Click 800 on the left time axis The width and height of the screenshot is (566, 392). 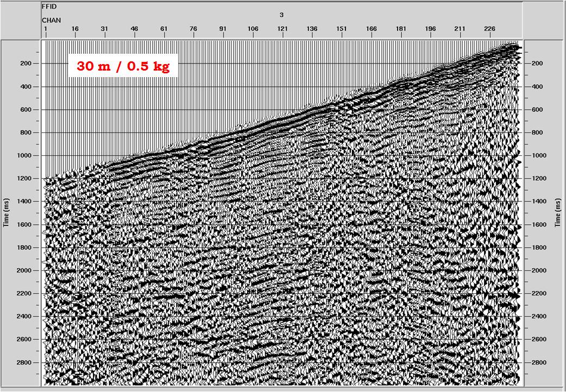[x=27, y=132]
